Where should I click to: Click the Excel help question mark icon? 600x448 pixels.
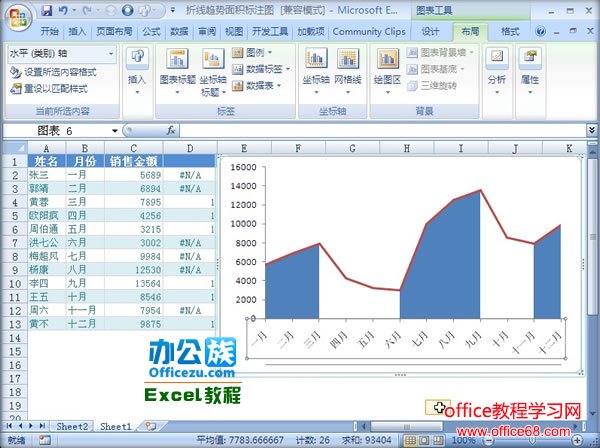tap(540, 31)
